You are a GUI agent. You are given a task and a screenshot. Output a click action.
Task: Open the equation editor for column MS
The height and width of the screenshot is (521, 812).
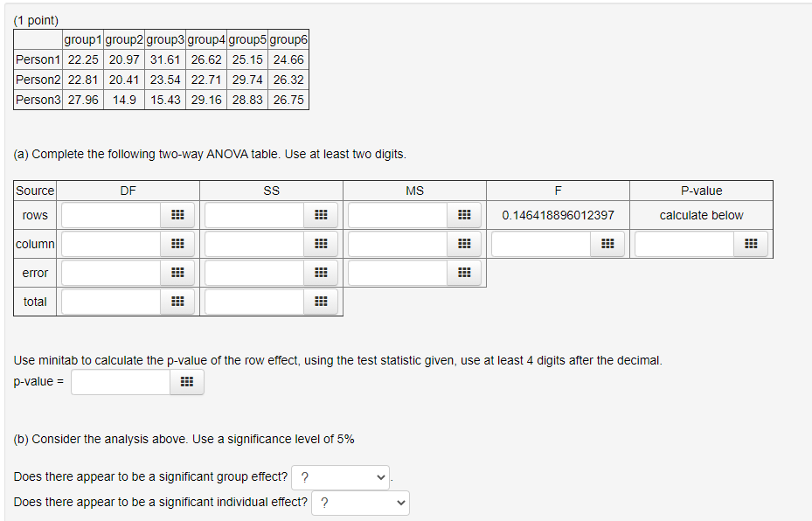point(464,244)
